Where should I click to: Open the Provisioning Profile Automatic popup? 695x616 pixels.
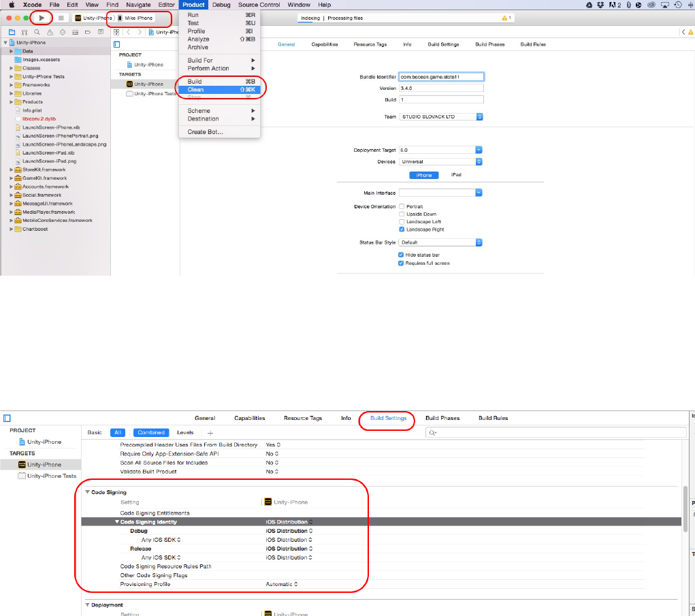(x=282, y=584)
